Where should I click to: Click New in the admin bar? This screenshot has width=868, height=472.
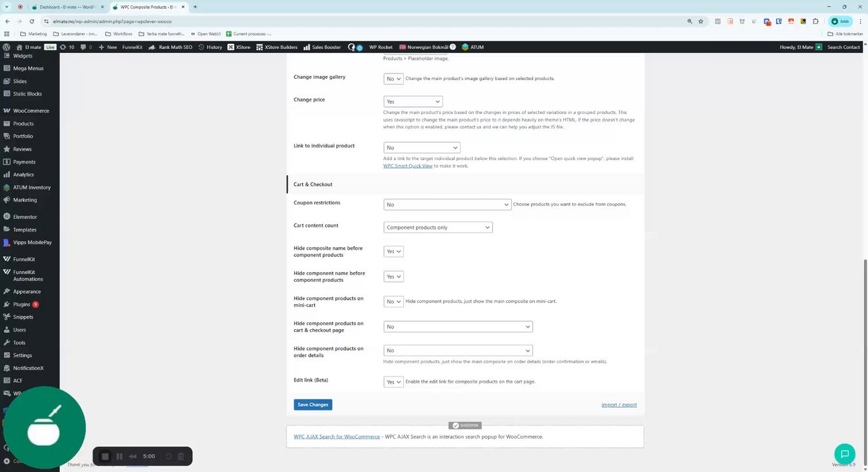tap(108, 47)
